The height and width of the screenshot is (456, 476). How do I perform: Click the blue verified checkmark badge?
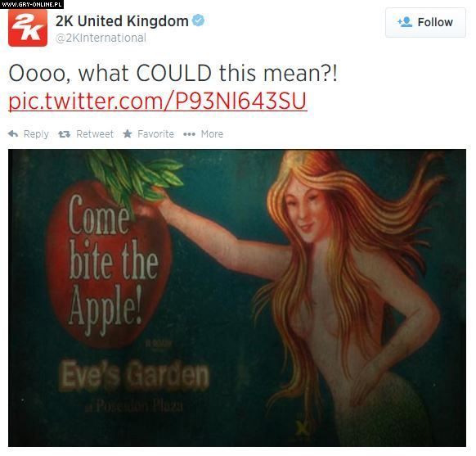(x=199, y=20)
